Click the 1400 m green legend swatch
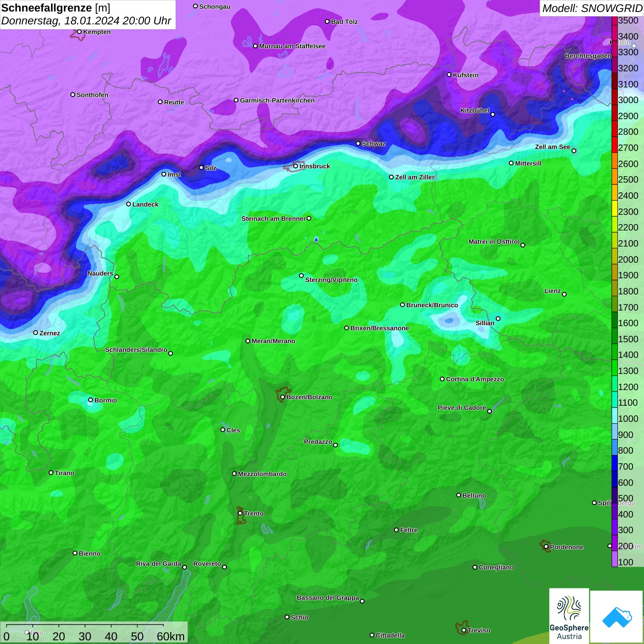The width and height of the screenshot is (644, 644). point(615,352)
